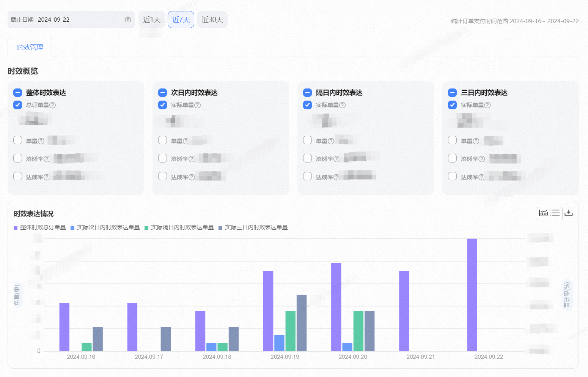Enable 达成率 under 三日内时效表达
The image size is (588, 377).
coord(452,176)
